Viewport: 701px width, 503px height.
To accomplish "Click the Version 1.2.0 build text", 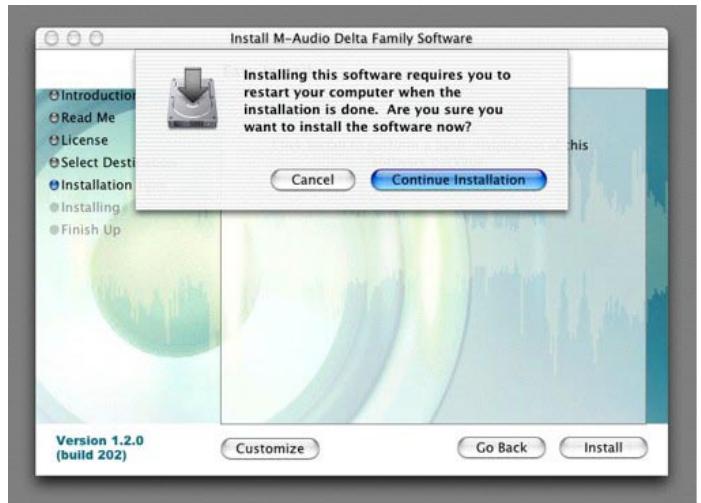I will pyautogui.click(x=100, y=448).
